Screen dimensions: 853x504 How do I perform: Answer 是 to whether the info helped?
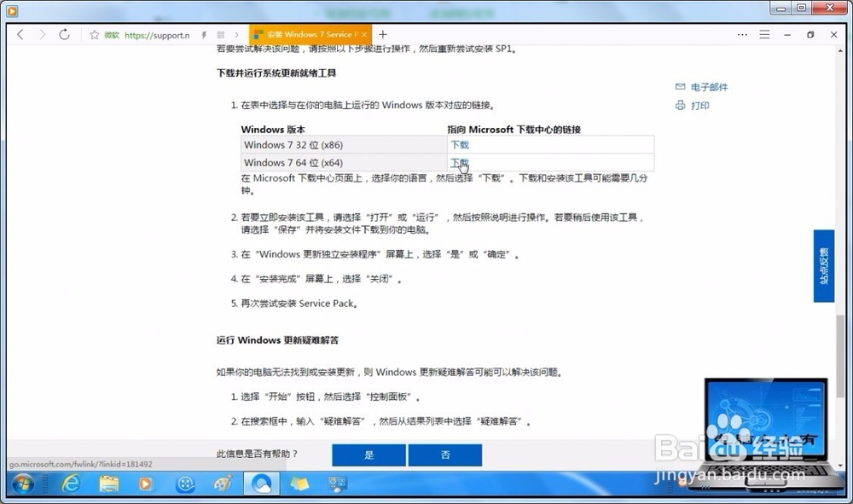coord(368,455)
